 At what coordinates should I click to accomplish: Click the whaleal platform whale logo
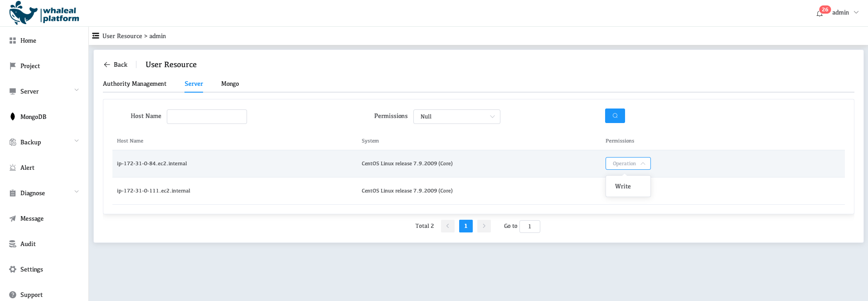[x=24, y=13]
